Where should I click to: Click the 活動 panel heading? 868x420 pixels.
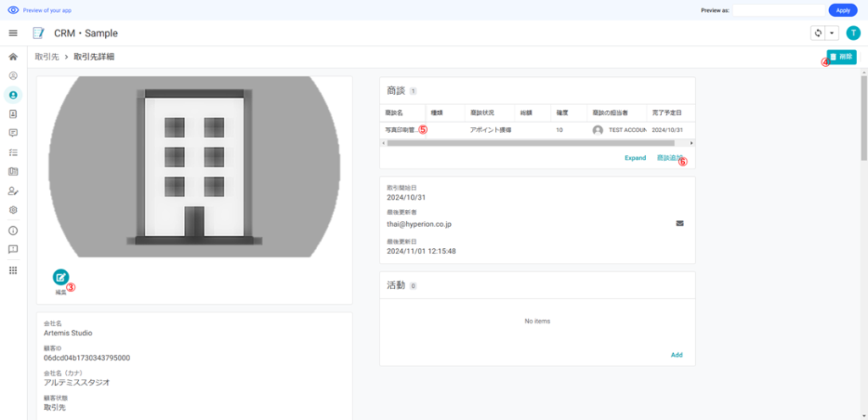(x=397, y=285)
